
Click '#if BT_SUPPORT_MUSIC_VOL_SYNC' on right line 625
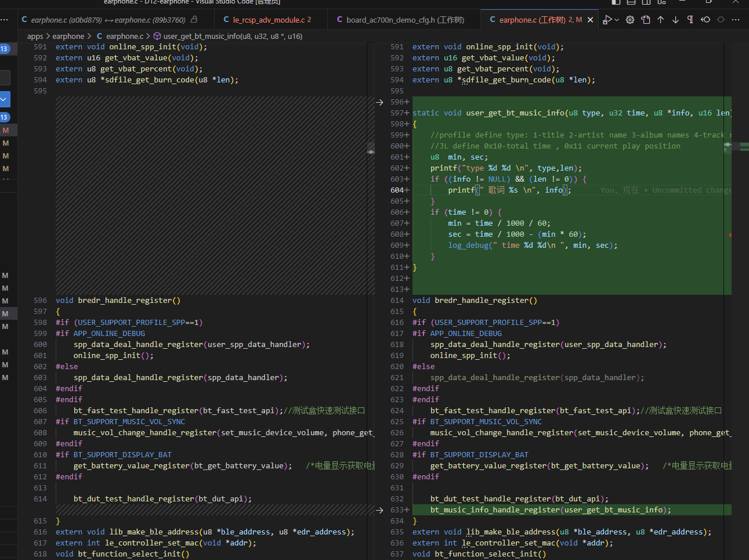pyautogui.click(x=477, y=422)
